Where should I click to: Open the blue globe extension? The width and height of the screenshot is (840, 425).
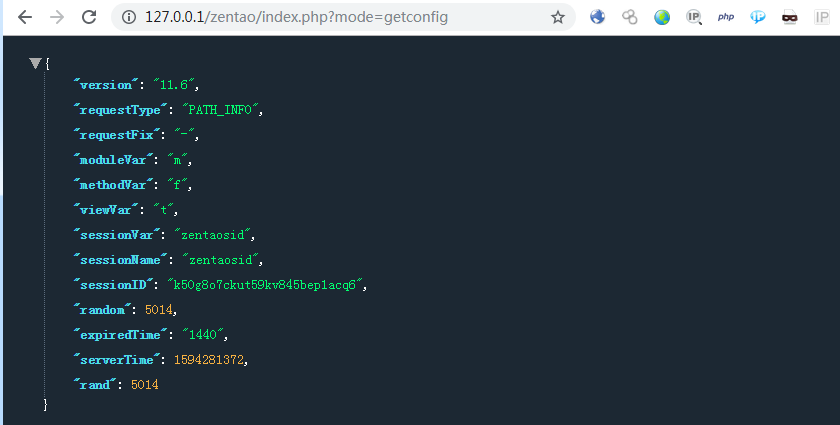598,17
